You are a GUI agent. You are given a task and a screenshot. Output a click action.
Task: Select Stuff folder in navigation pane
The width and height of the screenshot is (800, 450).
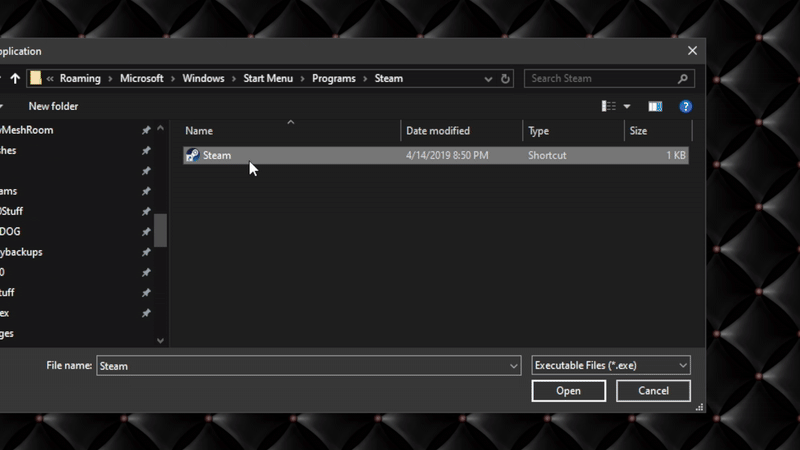point(11,211)
